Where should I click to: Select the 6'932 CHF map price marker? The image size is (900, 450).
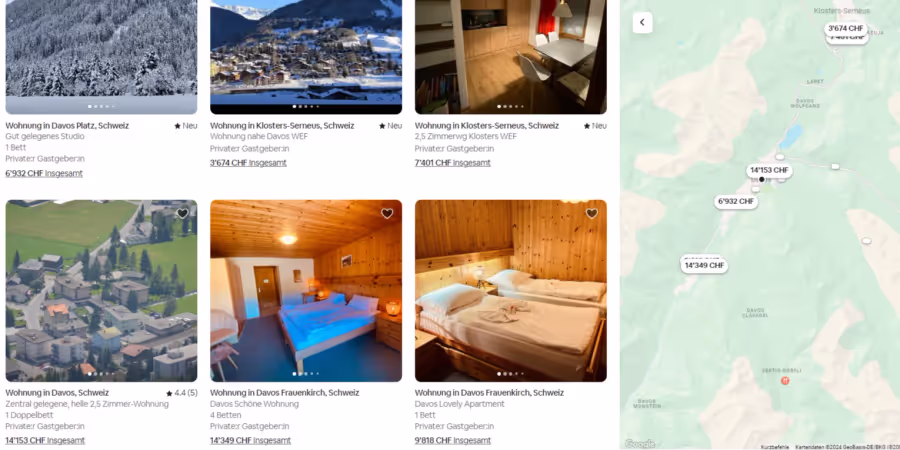(x=736, y=201)
